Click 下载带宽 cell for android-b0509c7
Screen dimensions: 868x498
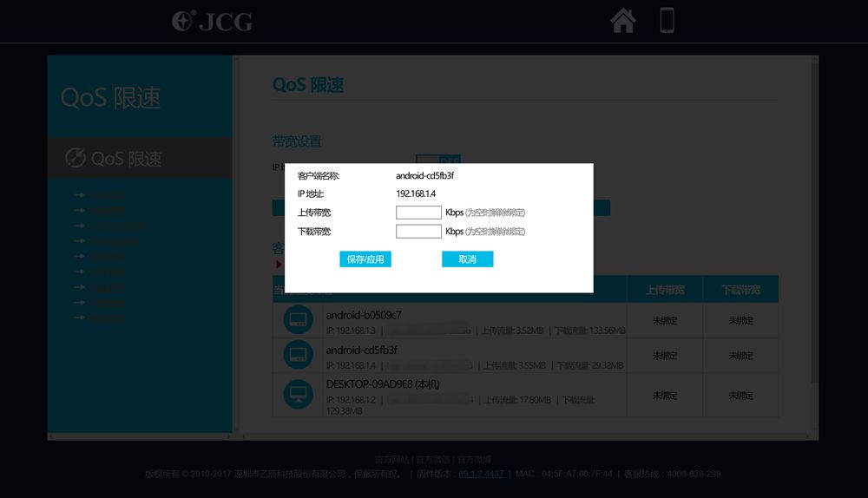pos(740,320)
